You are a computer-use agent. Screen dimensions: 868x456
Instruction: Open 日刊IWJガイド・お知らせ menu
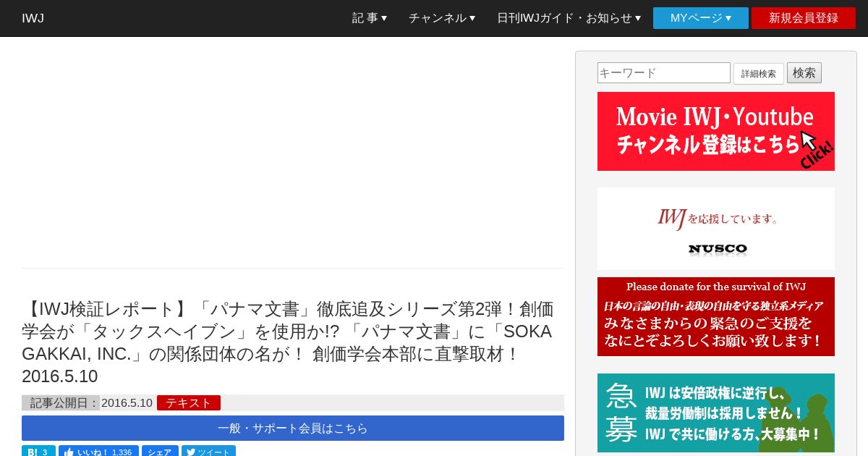(x=569, y=18)
